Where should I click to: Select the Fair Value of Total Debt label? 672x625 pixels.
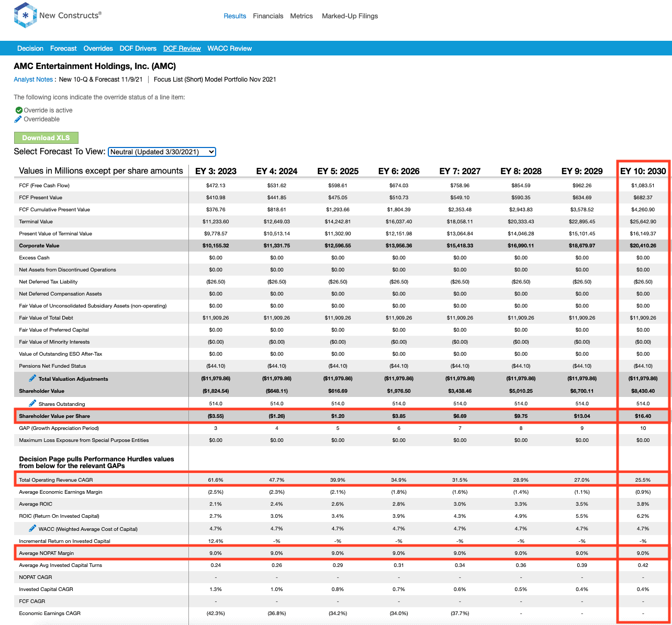[x=46, y=317]
